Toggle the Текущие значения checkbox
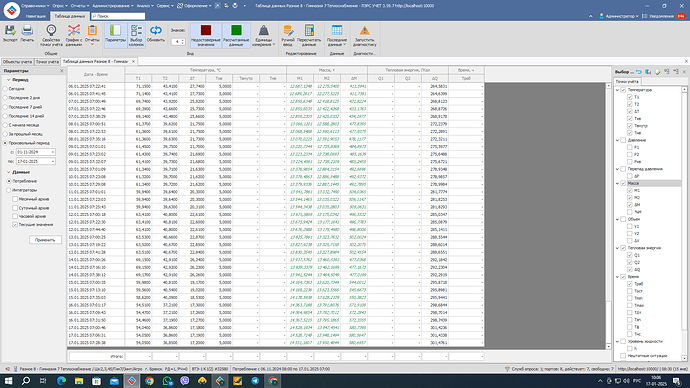Viewport: 690px width, 388px height. click(x=15, y=224)
